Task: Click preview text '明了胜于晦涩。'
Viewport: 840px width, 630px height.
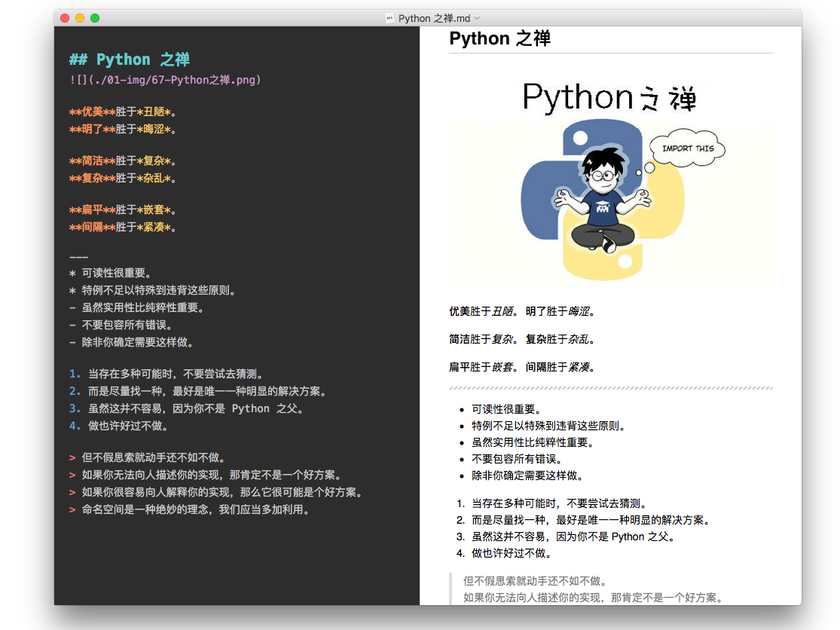Action: point(561,311)
